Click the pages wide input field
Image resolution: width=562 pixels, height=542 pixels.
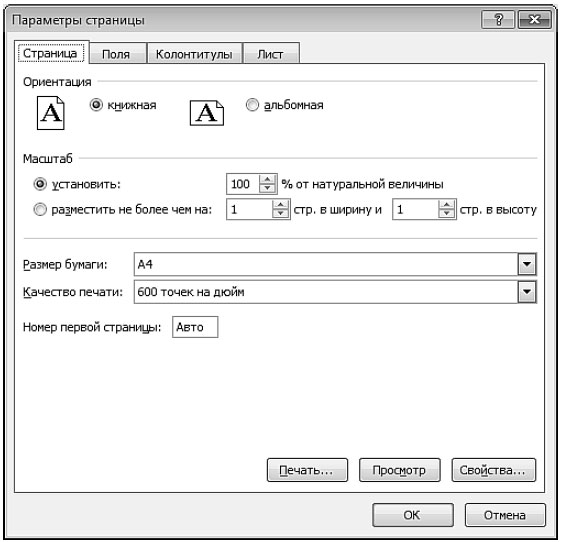click(x=250, y=209)
